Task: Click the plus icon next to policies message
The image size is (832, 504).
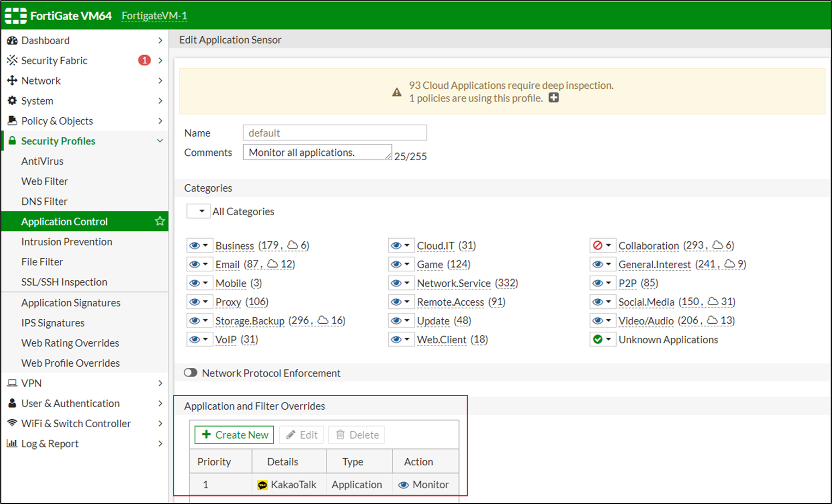Action: point(553,98)
